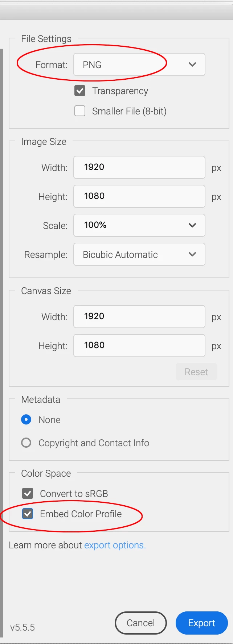Uncheck the Convert to sRGB checkbox
The image size is (233, 644).
click(28, 493)
